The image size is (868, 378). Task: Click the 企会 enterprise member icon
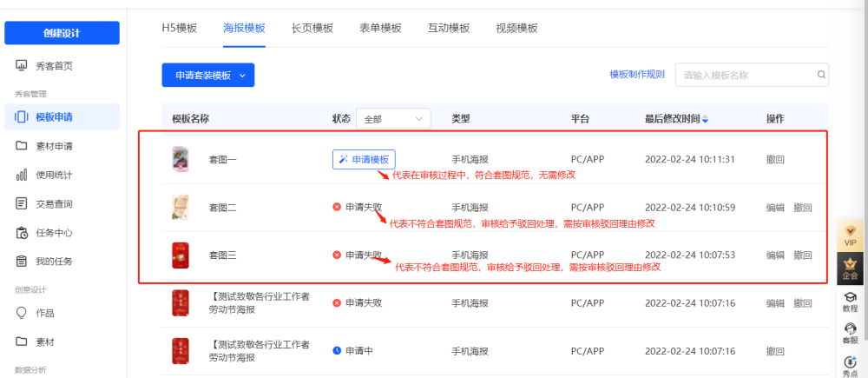850,269
